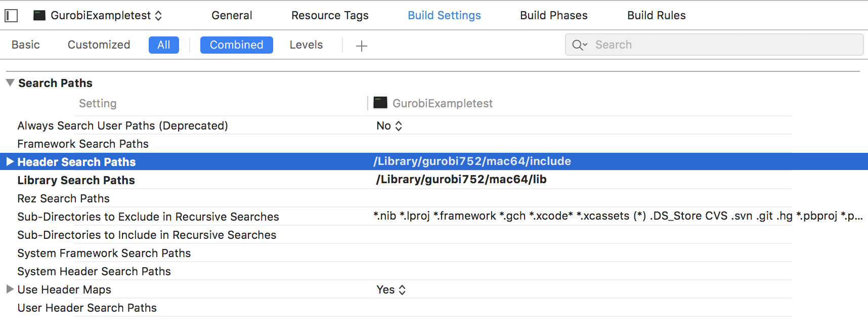The height and width of the screenshot is (334, 868).
Task: Select the Rez Search Paths setting
Action: click(64, 198)
